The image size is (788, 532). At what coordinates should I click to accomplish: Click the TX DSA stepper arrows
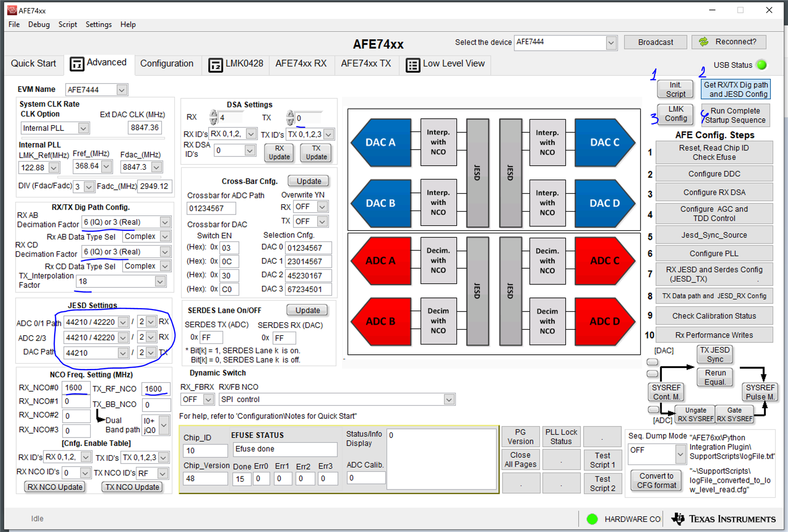[290, 118]
